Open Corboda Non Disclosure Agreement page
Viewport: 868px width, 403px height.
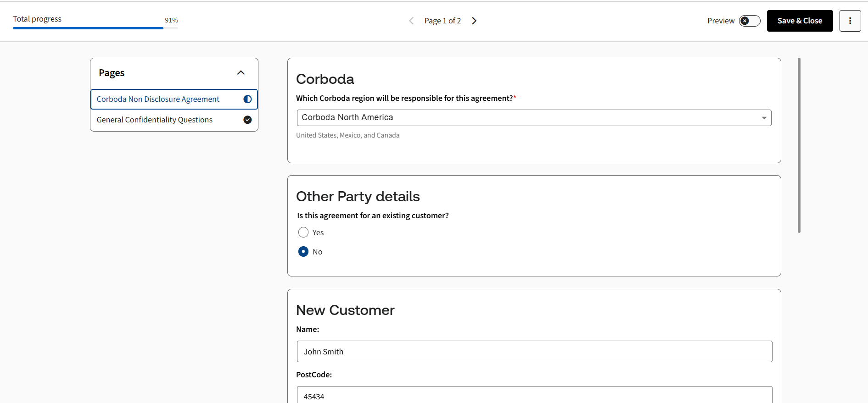[x=158, y=99]
